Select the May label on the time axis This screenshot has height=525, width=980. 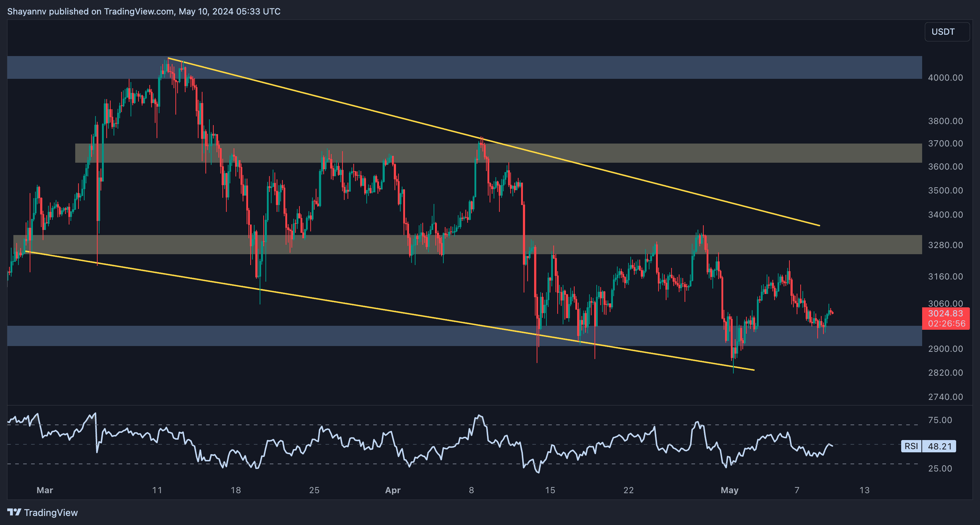click(730, 490)
